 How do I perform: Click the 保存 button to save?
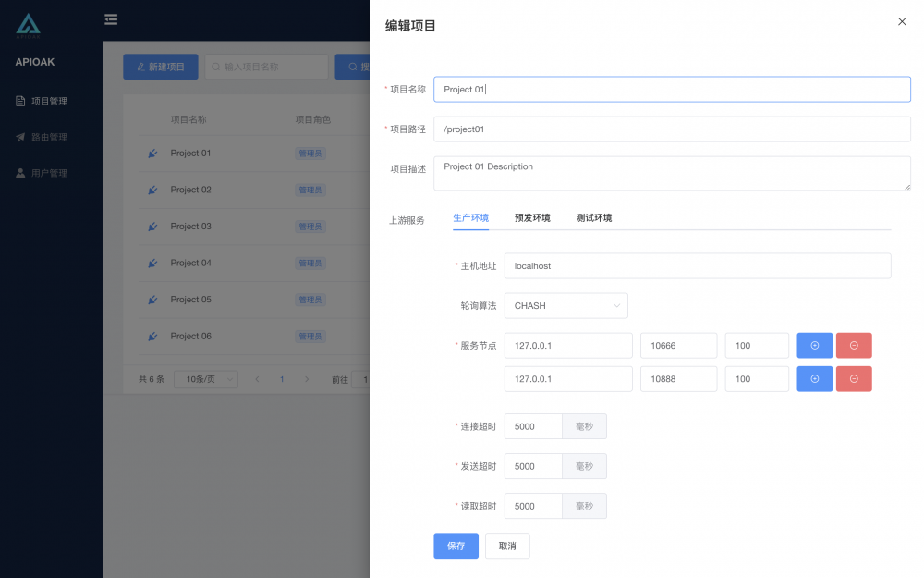(x=456, y=546)
